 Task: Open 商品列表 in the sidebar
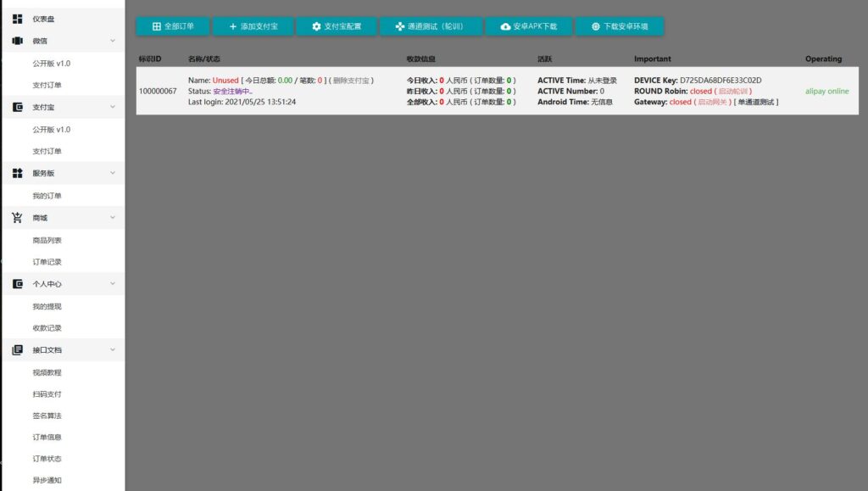click(47, 241)
